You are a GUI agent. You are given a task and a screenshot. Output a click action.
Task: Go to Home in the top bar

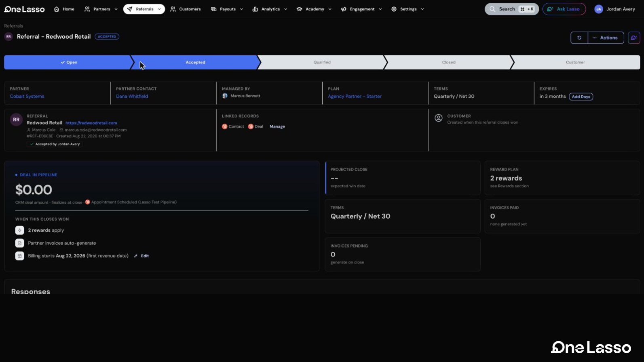64,9
